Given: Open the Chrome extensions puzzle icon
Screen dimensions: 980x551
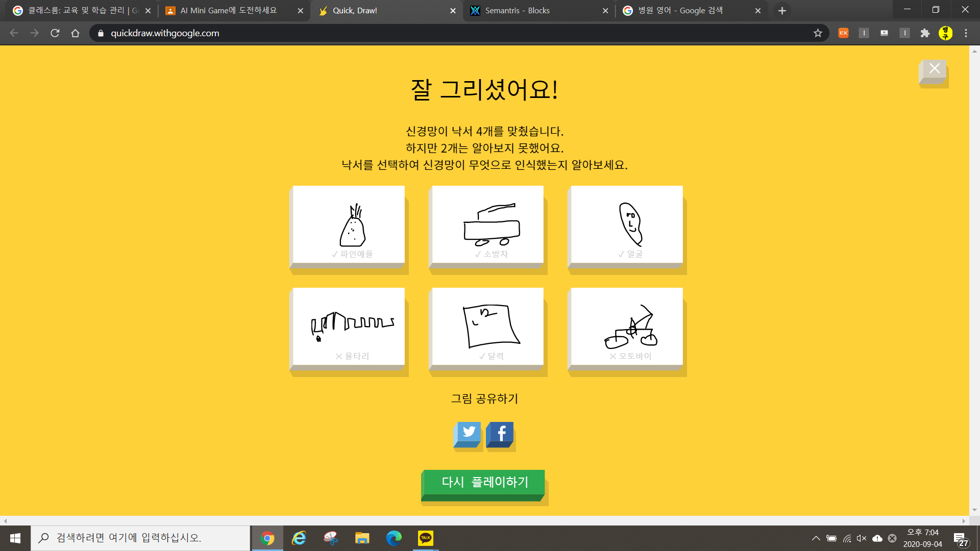Looking at the screenshot, I should click(925, 33).
